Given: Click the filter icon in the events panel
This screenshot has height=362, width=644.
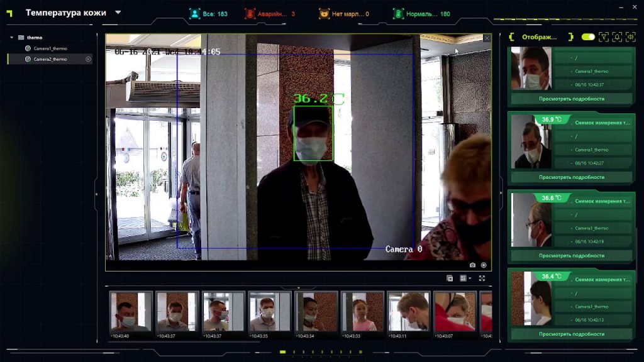Looking at the screenshot, I should pyautogui.click(x=604, y=37).
